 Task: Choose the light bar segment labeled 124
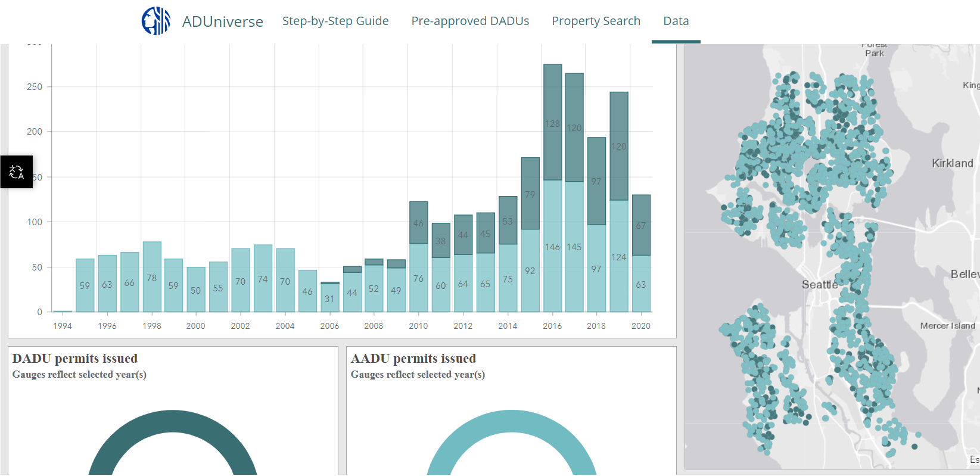[619, 256]
